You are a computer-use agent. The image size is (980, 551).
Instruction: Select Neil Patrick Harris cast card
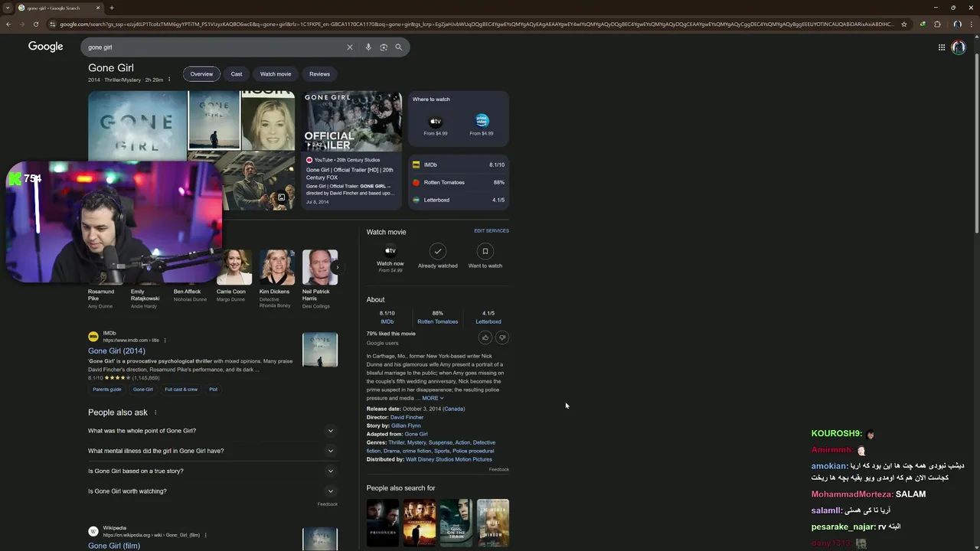coord(319,279)
